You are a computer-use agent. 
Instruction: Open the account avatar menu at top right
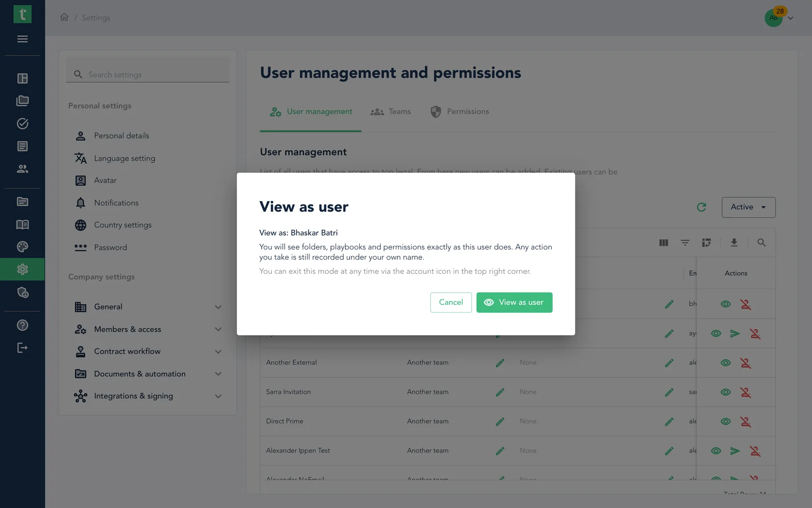(x=779, y=17)
